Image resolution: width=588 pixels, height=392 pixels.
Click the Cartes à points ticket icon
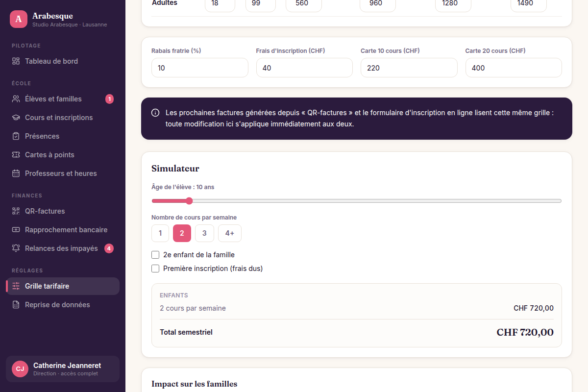16,155
